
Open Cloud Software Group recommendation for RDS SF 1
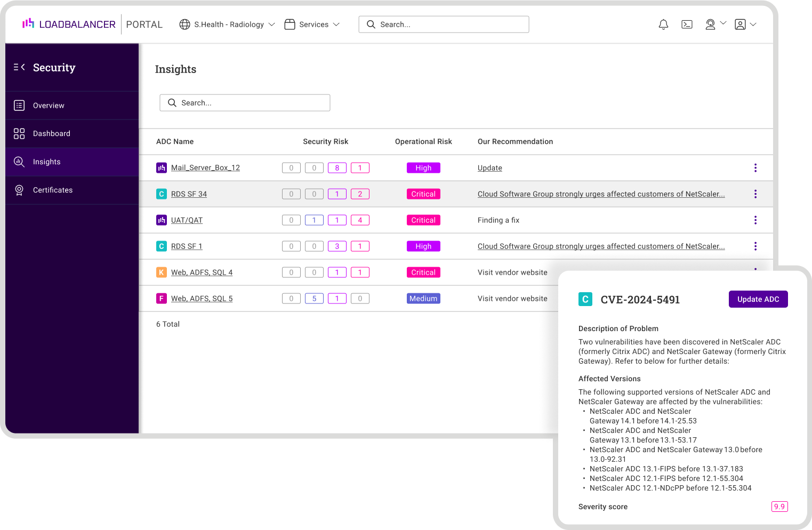coord(601,246)
